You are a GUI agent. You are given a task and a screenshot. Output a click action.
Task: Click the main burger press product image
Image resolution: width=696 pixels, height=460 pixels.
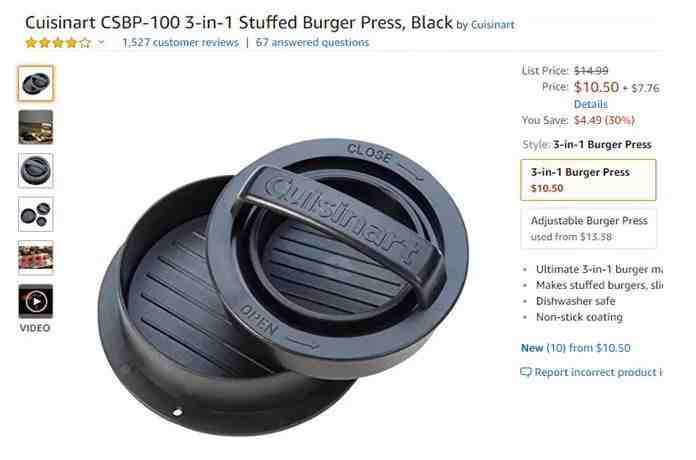[x=283, y=287]
